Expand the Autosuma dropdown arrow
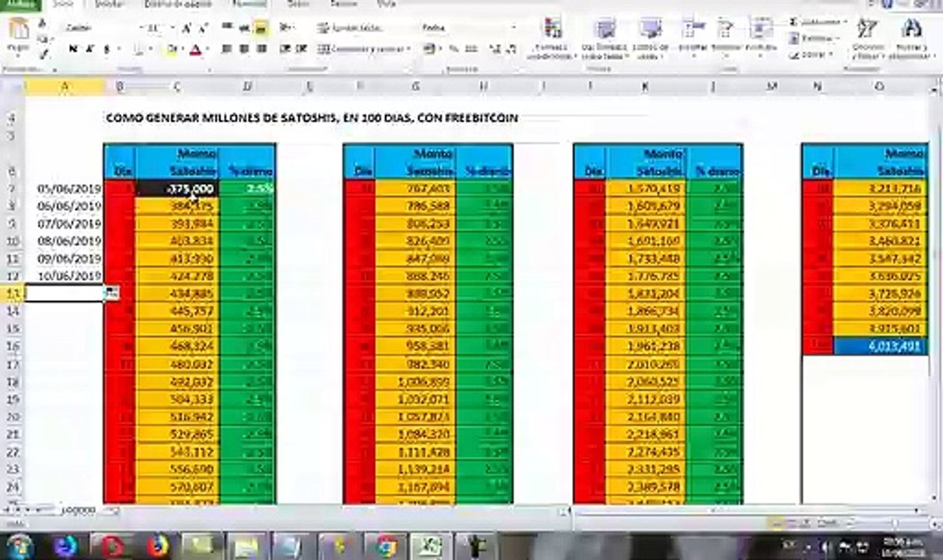Screen dimensions: 943x560 844,22
